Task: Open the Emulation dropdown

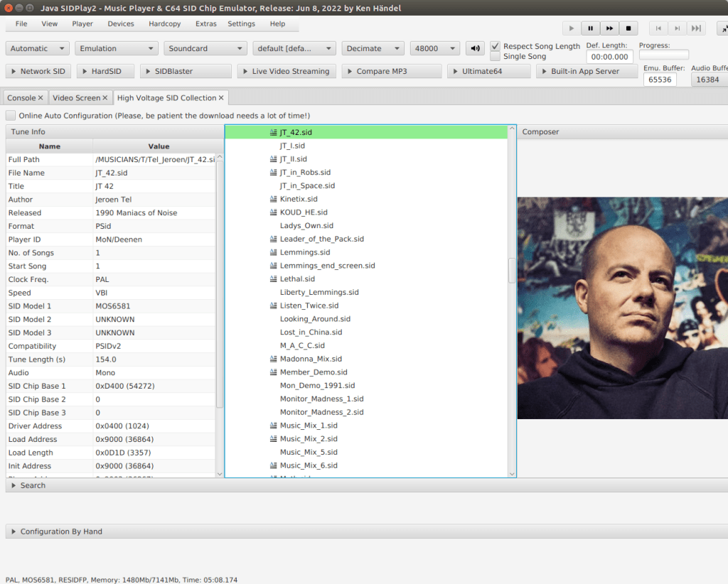Action: (117, 49)
